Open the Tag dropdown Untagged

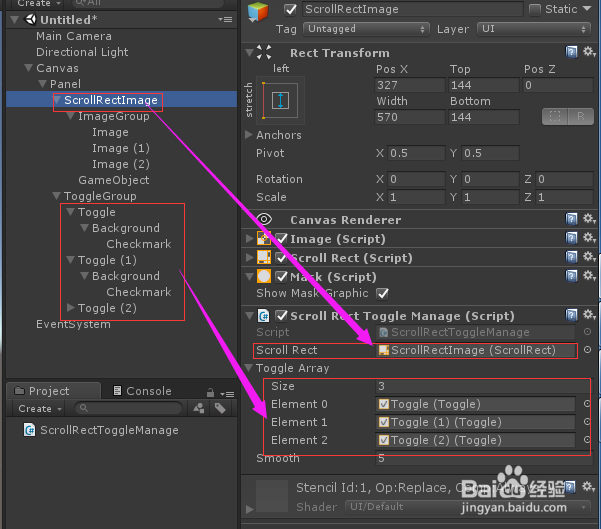366,29
